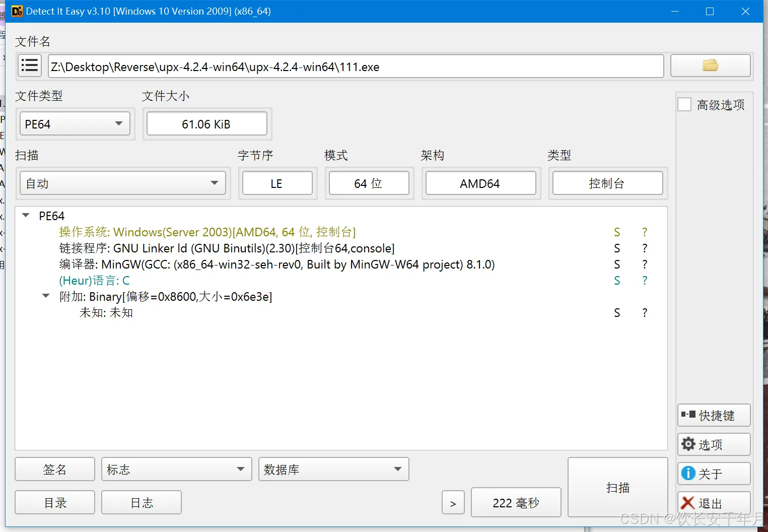Open the 关于 about button
The image size is (768, 532).
coord(714,474)
